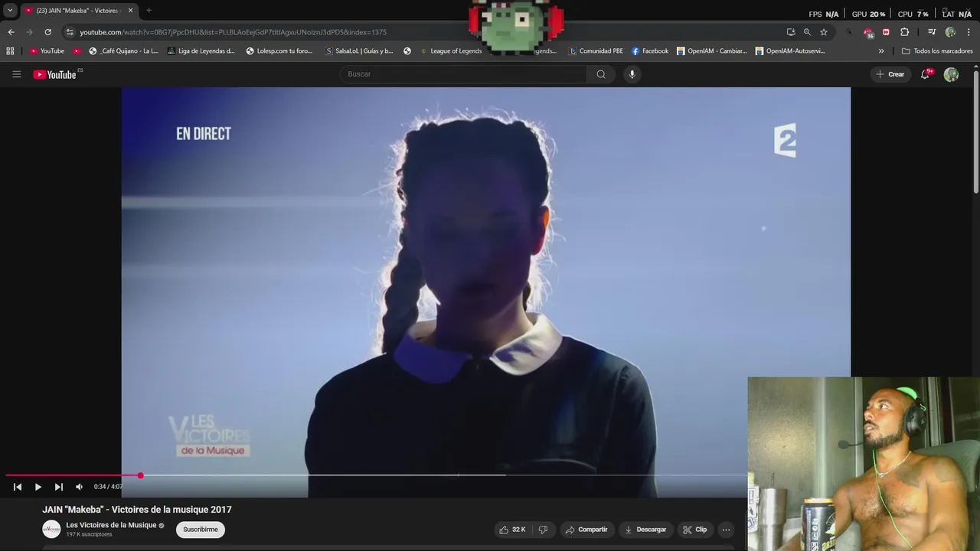Like the video with 32 K likes
Image resolution: width=980 pixels, height=551 pixels.
click(x=512, y=530)
